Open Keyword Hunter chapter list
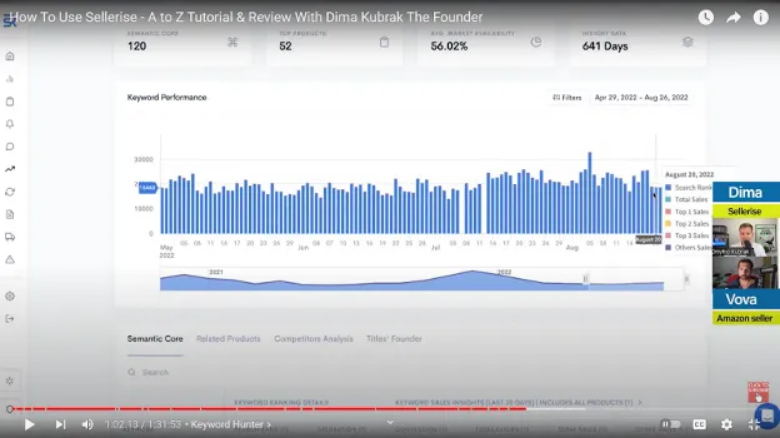 [231, 425]
